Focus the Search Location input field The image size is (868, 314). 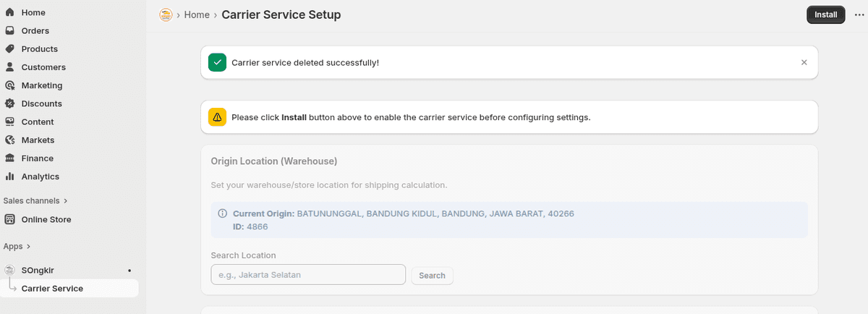tap(307, 275)
